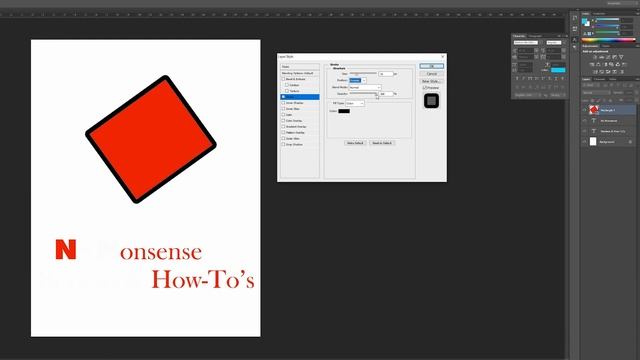The image size is (640, 360).
Task: Open the black stroke Color swatch
Action: click(x=344, y=111)
